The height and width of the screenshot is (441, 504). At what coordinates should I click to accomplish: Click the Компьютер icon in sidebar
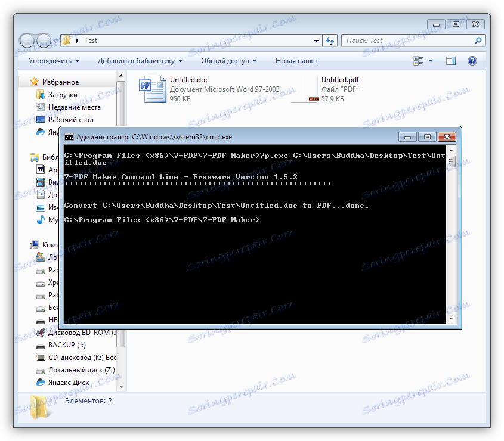pyautogui.click(x=34, y=245)
